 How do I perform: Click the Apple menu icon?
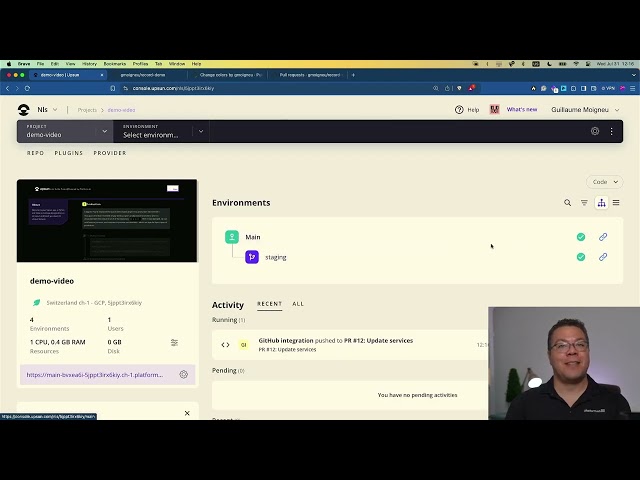[x=9, y=64]
